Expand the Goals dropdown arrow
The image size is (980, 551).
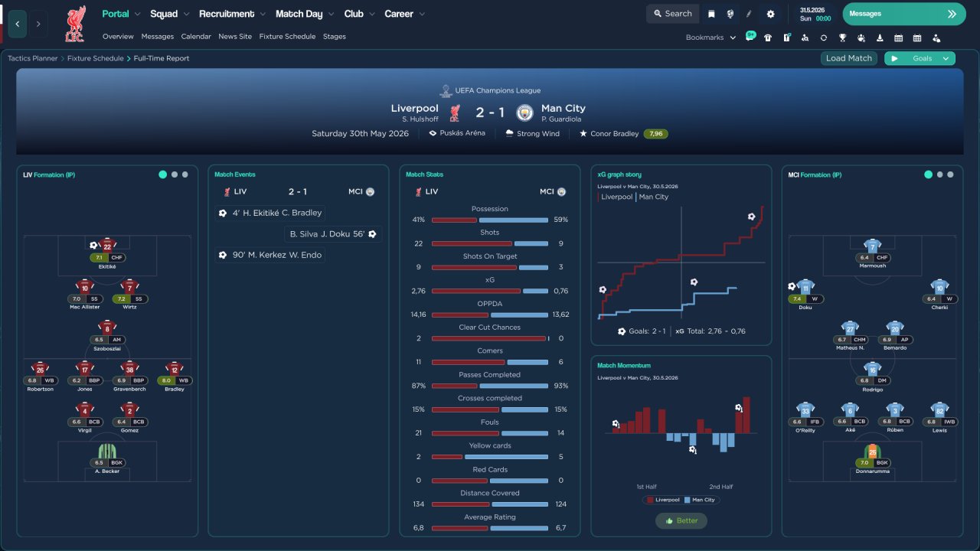point(946,58)
